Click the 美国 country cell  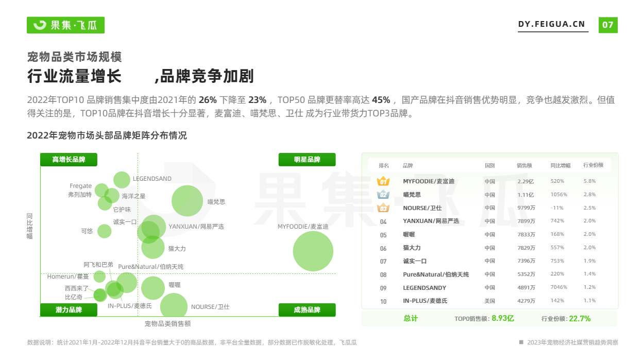click(489, 301)
